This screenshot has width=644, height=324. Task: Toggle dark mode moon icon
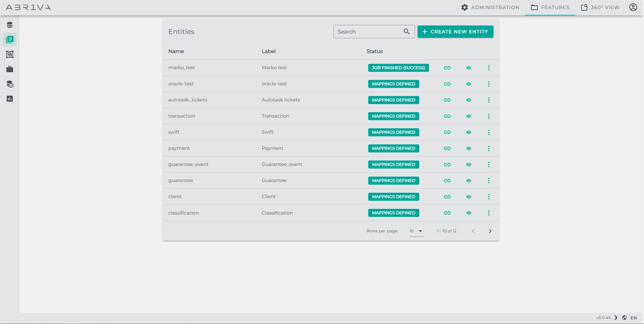click(x=615, y=318)
